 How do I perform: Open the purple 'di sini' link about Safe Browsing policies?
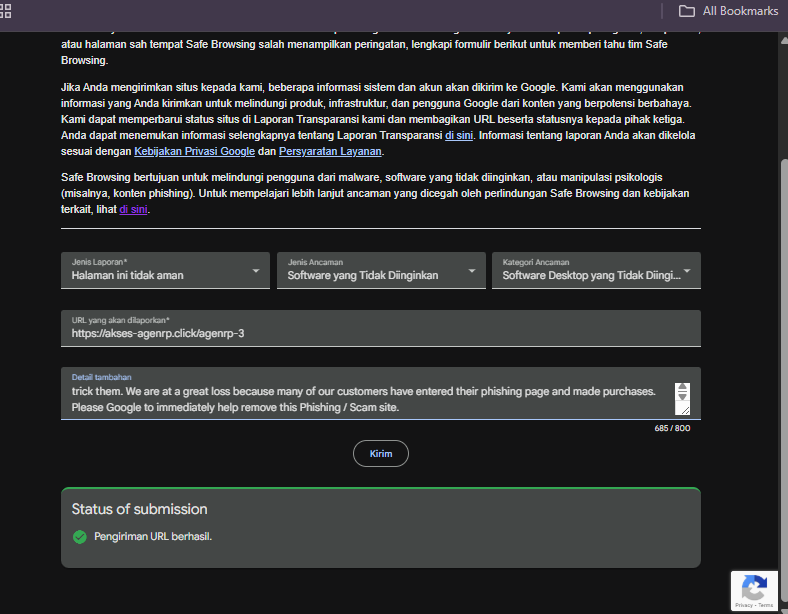(133, 210)
